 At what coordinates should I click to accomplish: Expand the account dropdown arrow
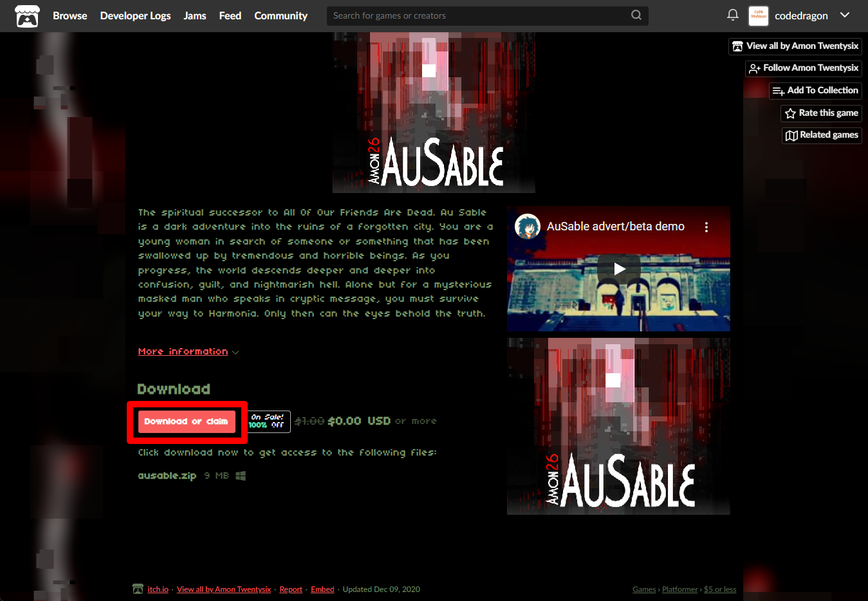(x=845, y=15)
